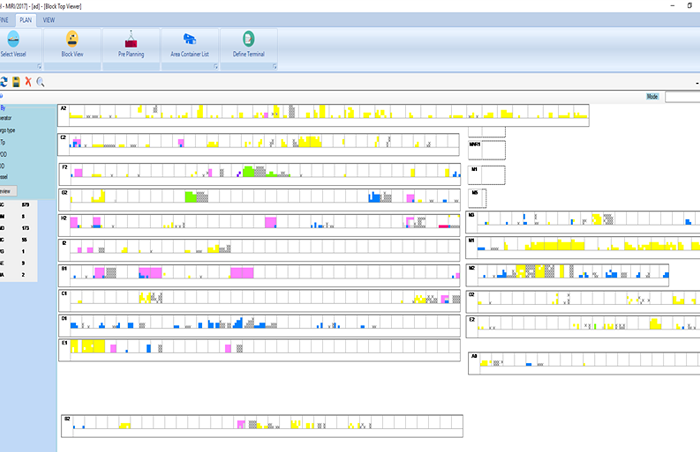700x452 pixels.
Task: Switch to the VIEW ribbon tab
Action: coord(49,19)
